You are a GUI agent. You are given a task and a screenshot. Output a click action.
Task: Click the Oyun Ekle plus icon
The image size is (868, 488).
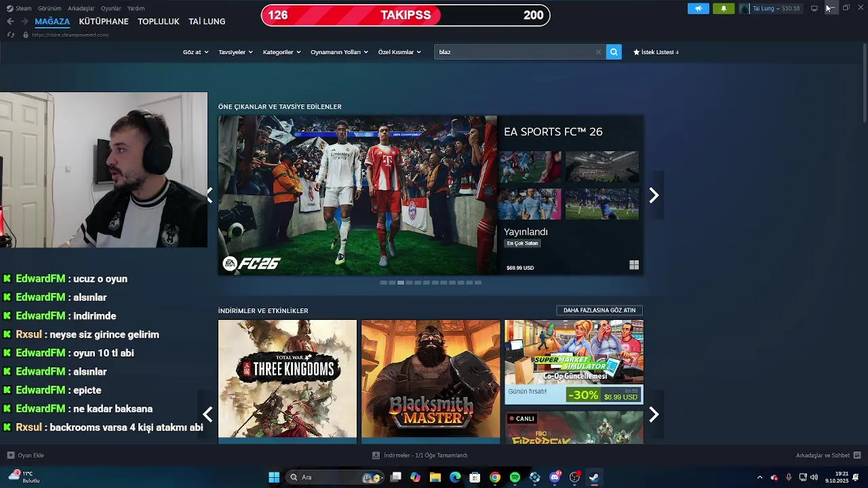click(x=10, y=455)
